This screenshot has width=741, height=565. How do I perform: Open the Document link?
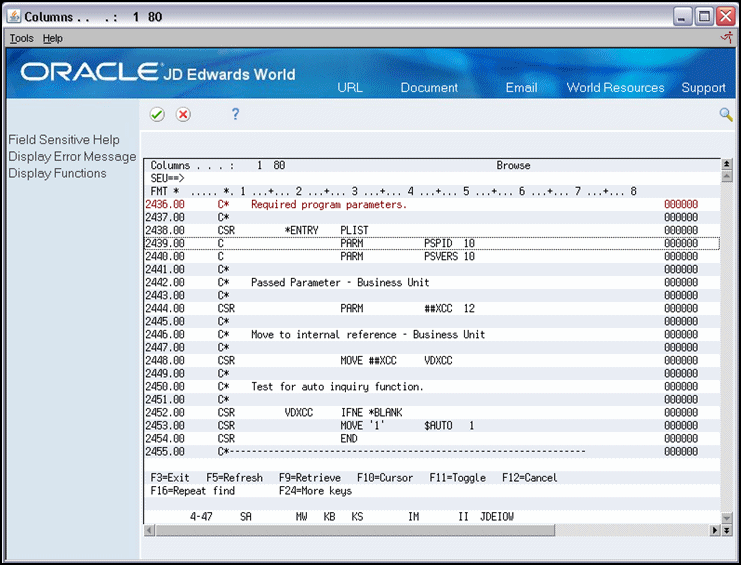pos(429,87)
